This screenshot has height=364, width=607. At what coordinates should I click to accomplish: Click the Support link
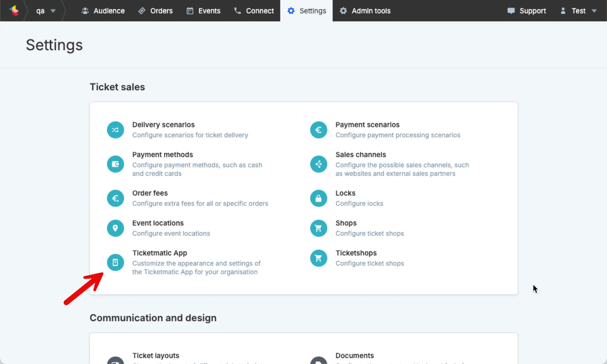click(527, 11)
